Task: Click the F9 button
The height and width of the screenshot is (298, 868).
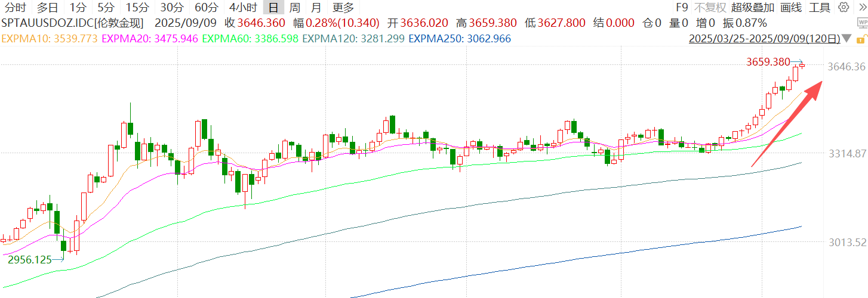Action: (682, 8)
